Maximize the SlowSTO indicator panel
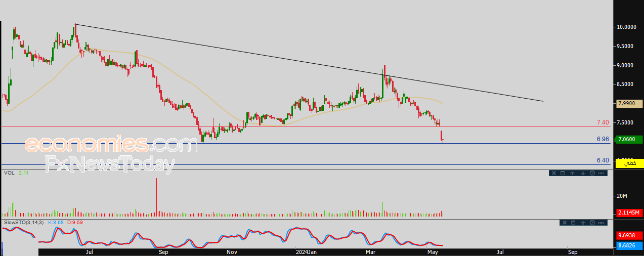The height and width of the screenshot is (256, 644). pos(573,223)
